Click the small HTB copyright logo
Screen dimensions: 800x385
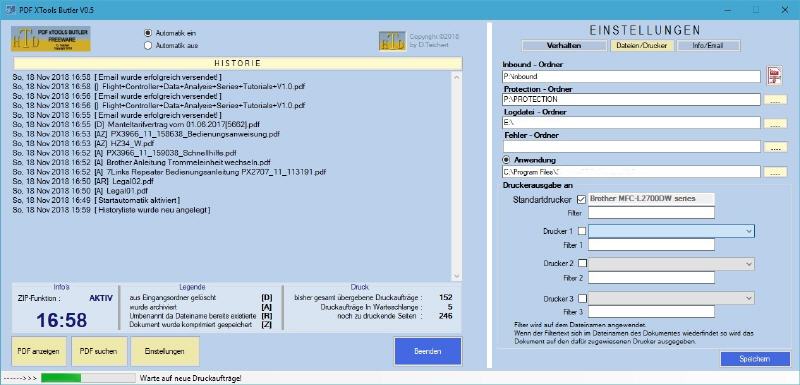[392, 41]
